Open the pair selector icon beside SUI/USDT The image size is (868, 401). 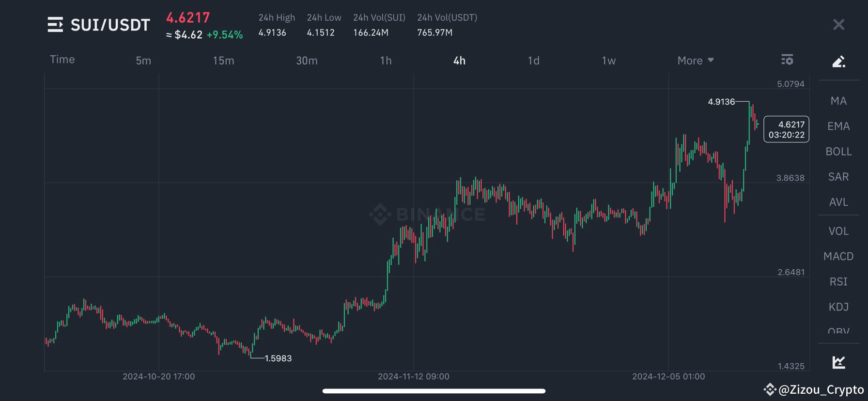(55, 24)
